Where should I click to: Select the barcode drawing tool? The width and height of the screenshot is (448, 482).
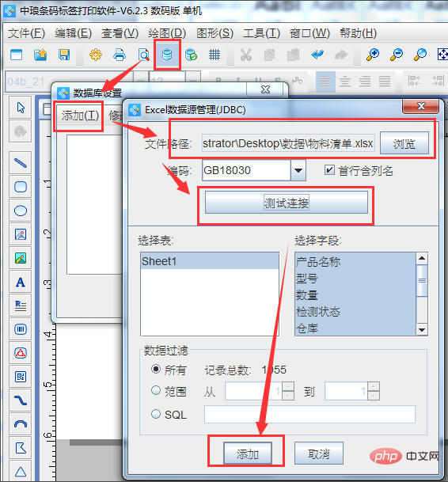[21, 329]
